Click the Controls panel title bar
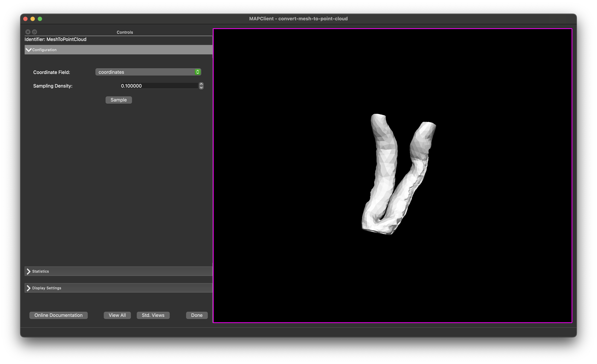This screenshot has height=364, width=597. (125, 32)
